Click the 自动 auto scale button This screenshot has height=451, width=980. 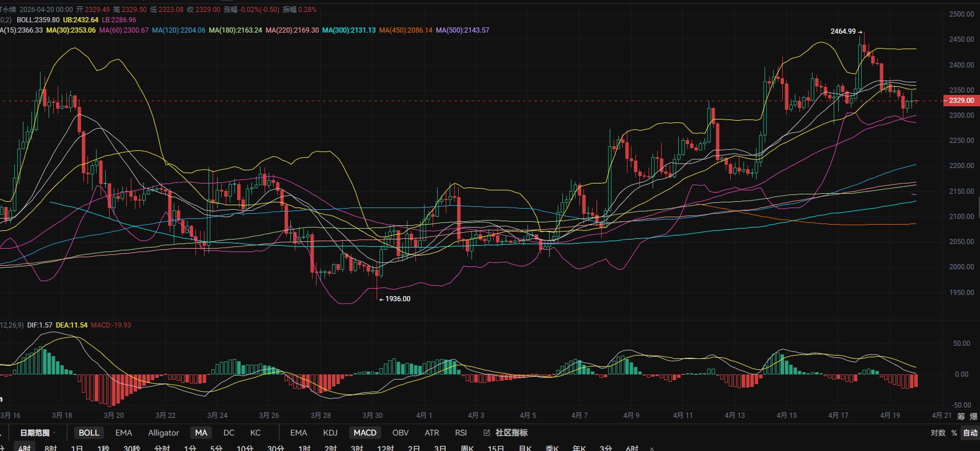(x=970, y=433)
